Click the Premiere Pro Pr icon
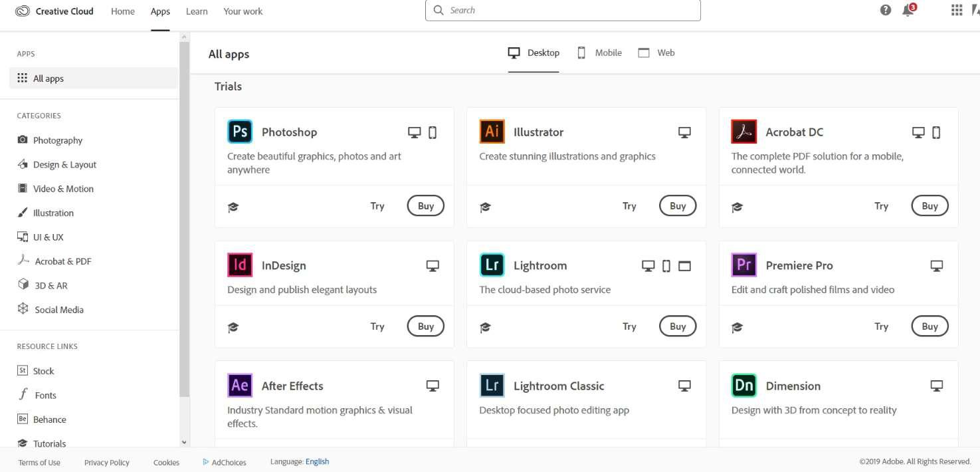Image resolution: width=980 pixels, height=472 pixels. point(743,265)
